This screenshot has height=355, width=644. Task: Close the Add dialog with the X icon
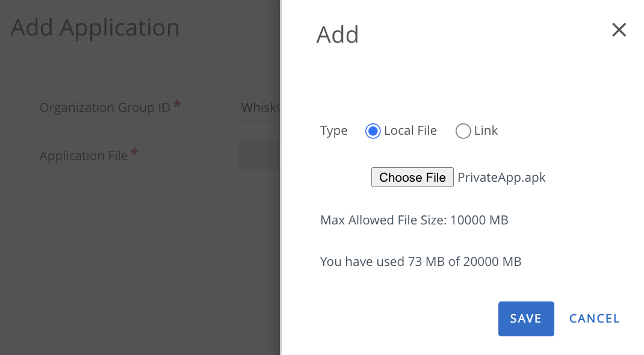tap(619, 29)
